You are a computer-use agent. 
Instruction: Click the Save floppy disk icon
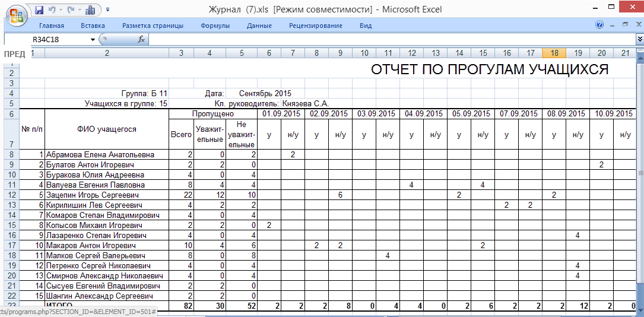pyautogui.click(x=39, y=10)
